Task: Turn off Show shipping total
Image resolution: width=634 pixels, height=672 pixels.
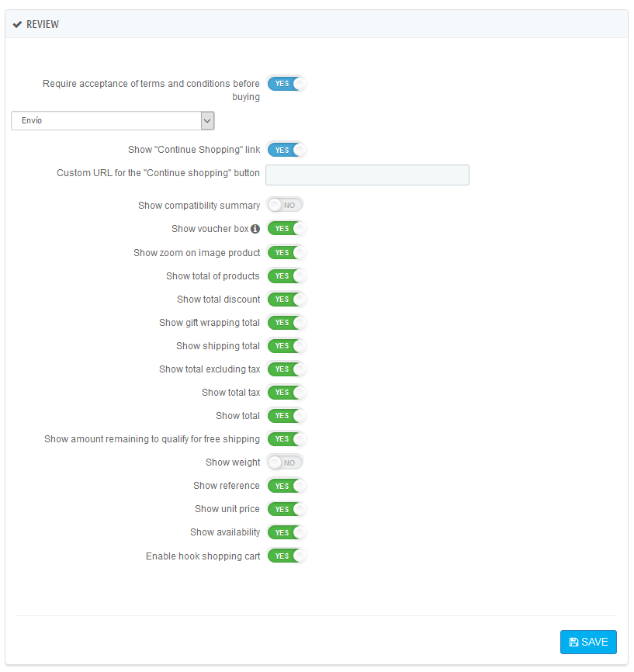Action: 286,345
